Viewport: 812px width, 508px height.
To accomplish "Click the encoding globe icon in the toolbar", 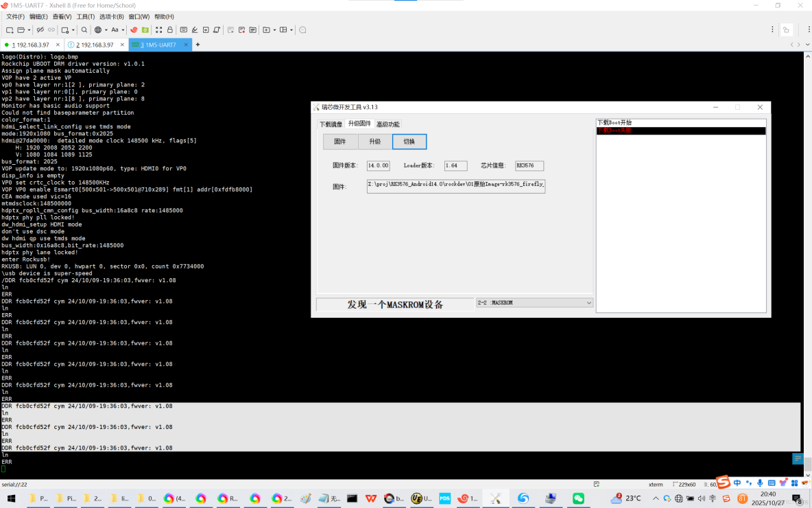I will (99, 30).
